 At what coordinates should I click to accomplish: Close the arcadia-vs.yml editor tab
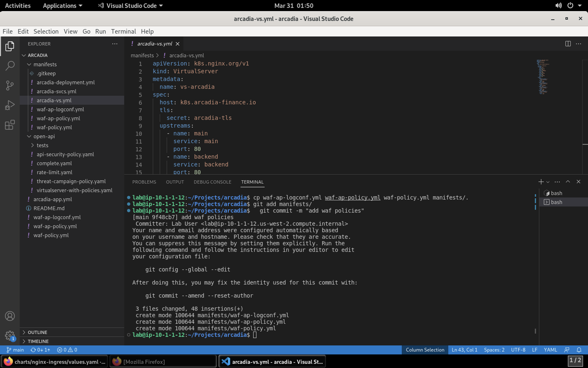178,44
